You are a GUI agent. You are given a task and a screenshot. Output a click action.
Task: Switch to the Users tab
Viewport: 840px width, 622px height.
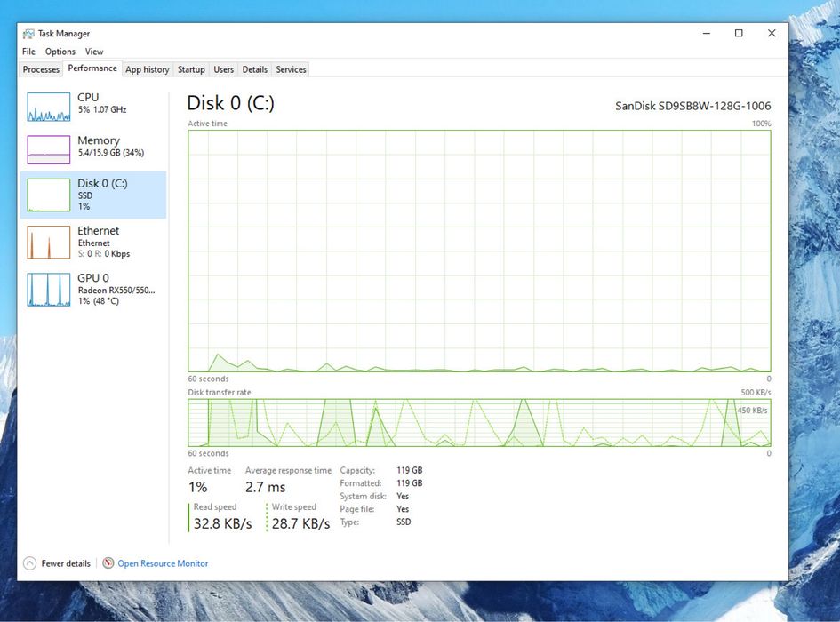[223, 69]
